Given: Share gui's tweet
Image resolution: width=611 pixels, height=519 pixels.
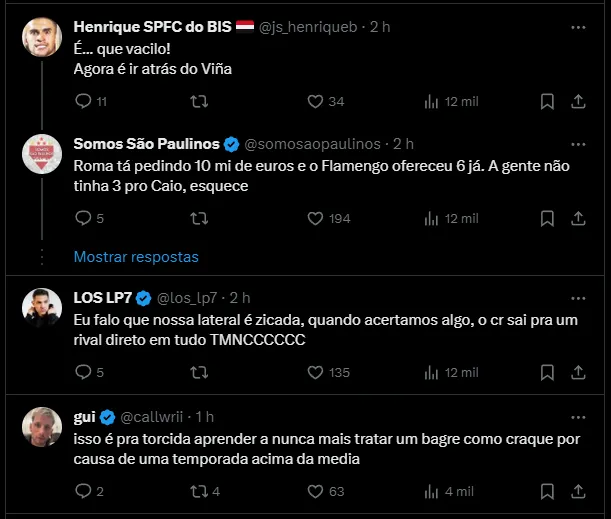Looking at the screenshot, I should point(578,491).
